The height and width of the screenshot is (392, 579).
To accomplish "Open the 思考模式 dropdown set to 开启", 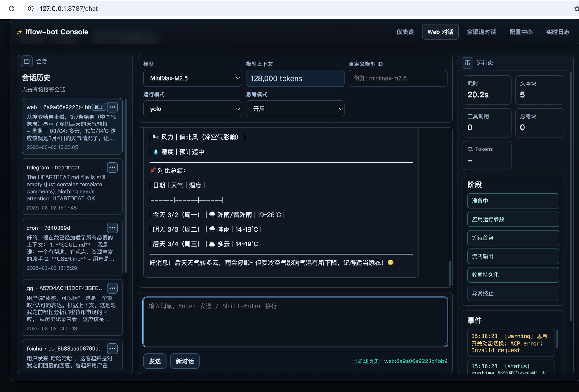I will [295, 109].
